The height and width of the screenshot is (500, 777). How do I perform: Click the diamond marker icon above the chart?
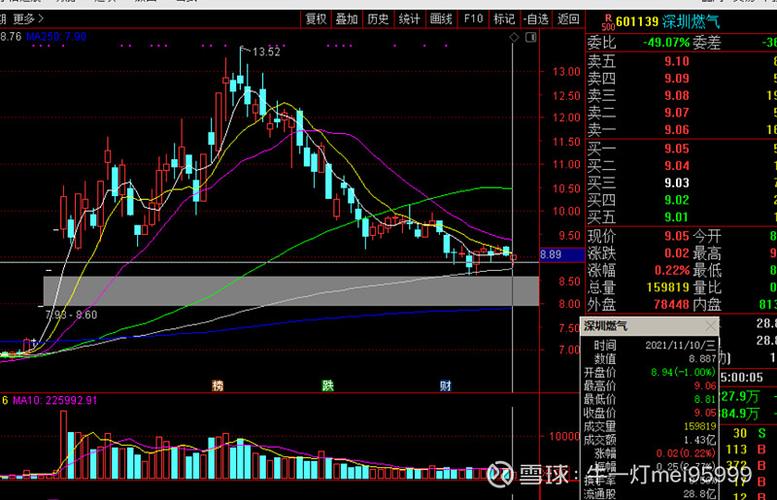514,37
